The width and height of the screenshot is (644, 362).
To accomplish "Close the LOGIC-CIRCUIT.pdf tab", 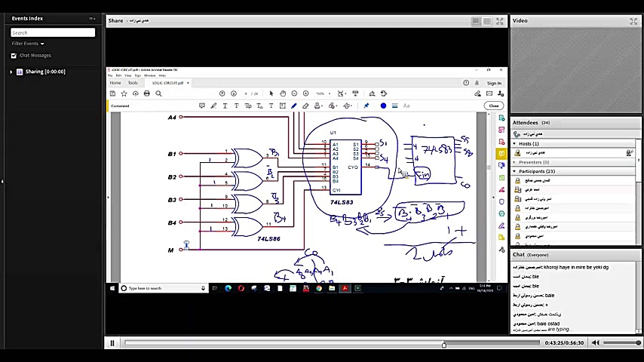I will (x=188, y=83).
